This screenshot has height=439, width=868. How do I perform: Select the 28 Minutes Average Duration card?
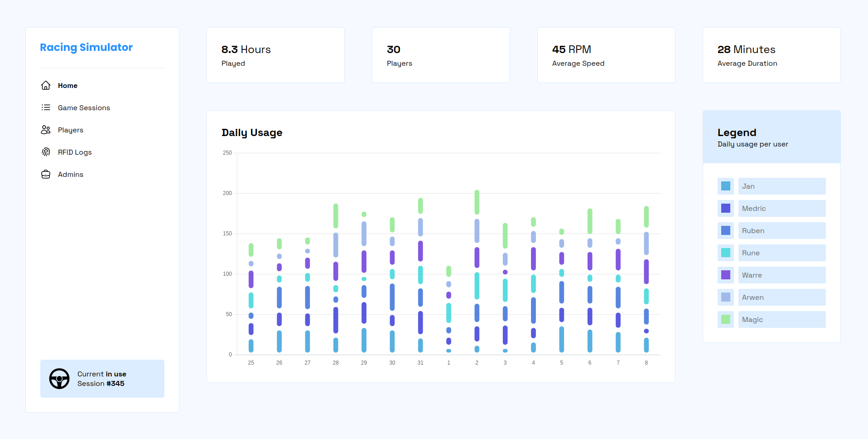[x=772, y=55]
